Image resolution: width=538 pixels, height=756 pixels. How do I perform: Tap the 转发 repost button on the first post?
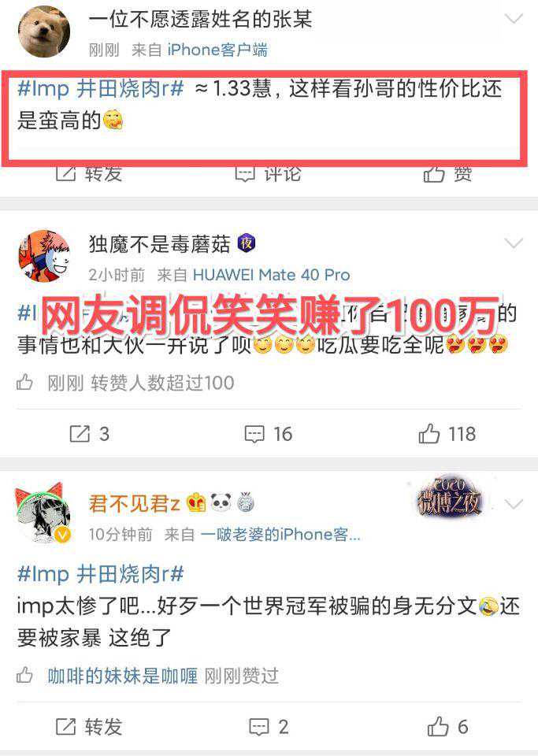point(89,174)
